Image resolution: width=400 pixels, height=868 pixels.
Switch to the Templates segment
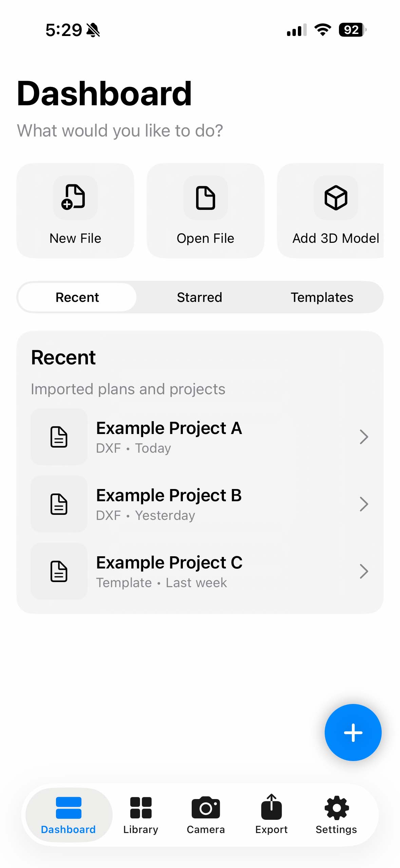[322, 297]
